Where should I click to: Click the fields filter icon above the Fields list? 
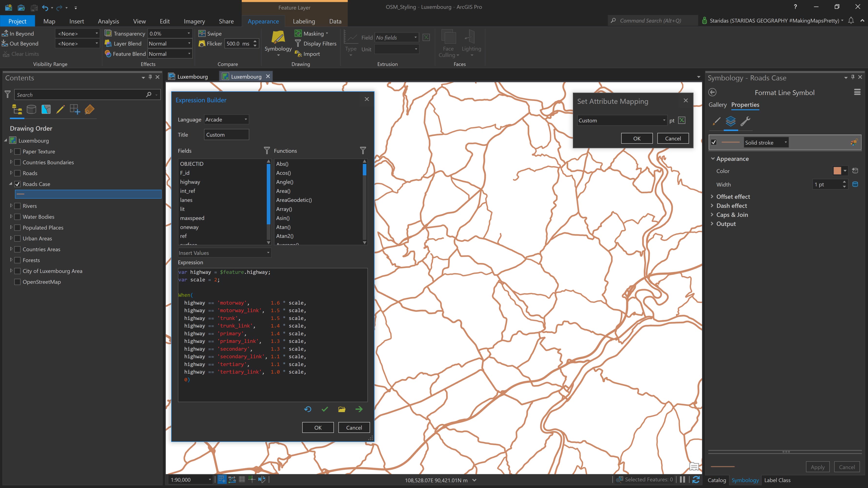coord(267,151)
